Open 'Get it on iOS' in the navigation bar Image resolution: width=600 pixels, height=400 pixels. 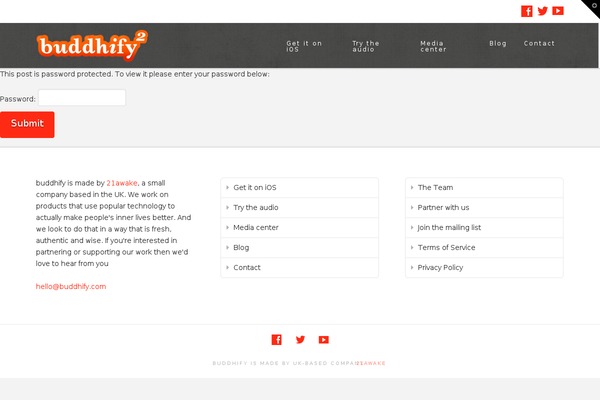tap(304, 46)
